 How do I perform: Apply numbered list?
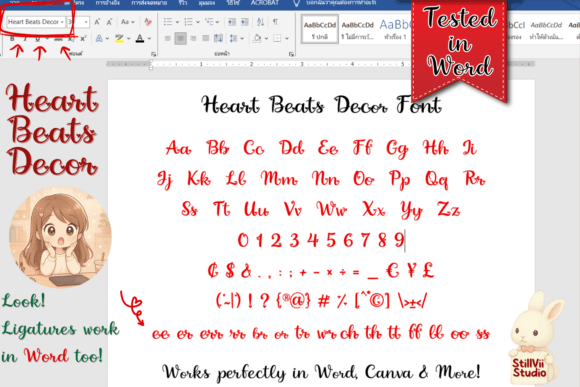pyautogui.click(x=189, y=22)
